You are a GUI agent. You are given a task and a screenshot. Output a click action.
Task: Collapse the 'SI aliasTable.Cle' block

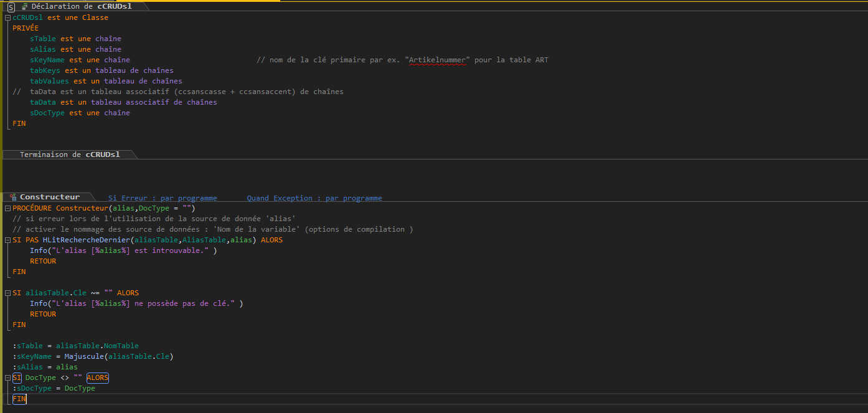[x=7, y=293]
